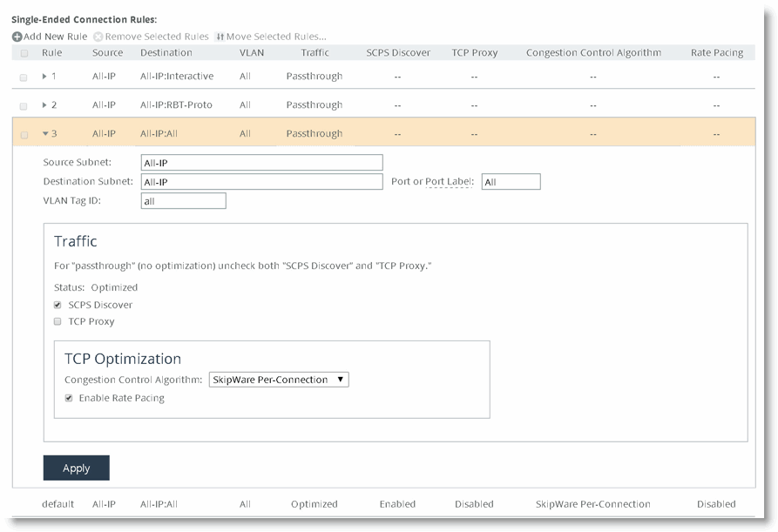Enable the TCP Proxy checkbox

click(58, 322)
